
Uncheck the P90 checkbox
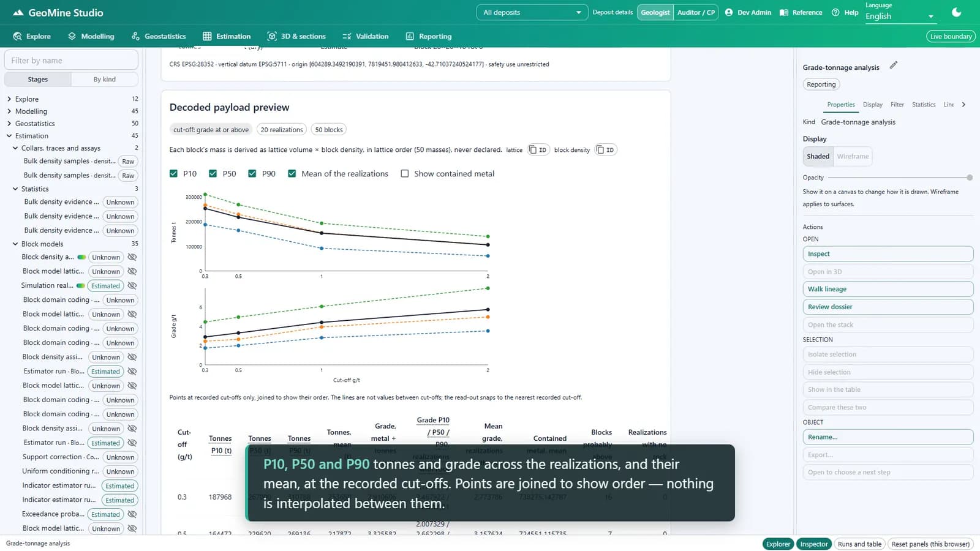tap(252, 174)
